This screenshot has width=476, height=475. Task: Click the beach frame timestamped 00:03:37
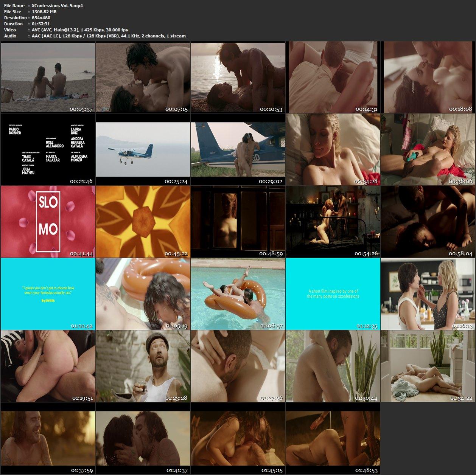pyautogui.click(x=48, y=78)
